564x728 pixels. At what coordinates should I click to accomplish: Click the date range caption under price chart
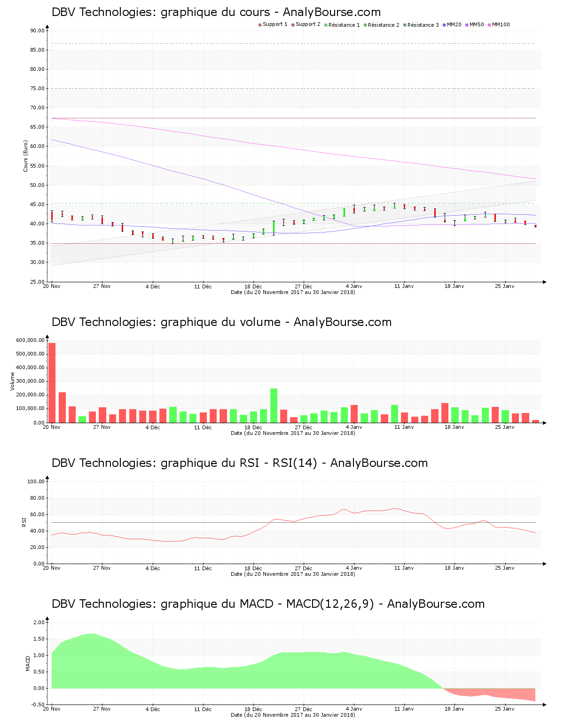pos(293,292)
